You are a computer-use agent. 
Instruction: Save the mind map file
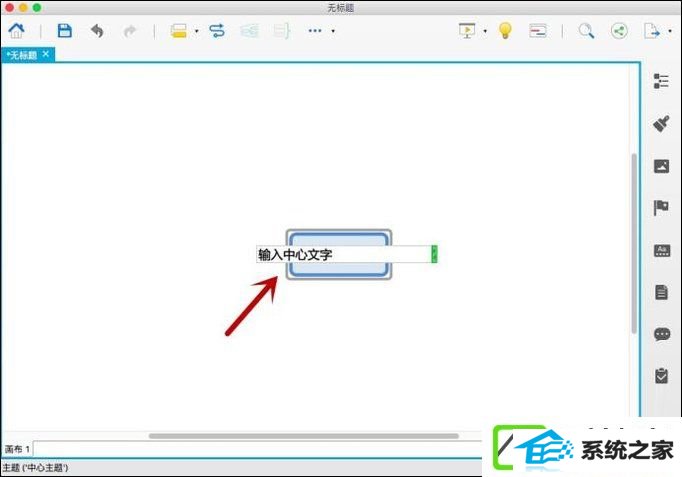pos(65,30)
